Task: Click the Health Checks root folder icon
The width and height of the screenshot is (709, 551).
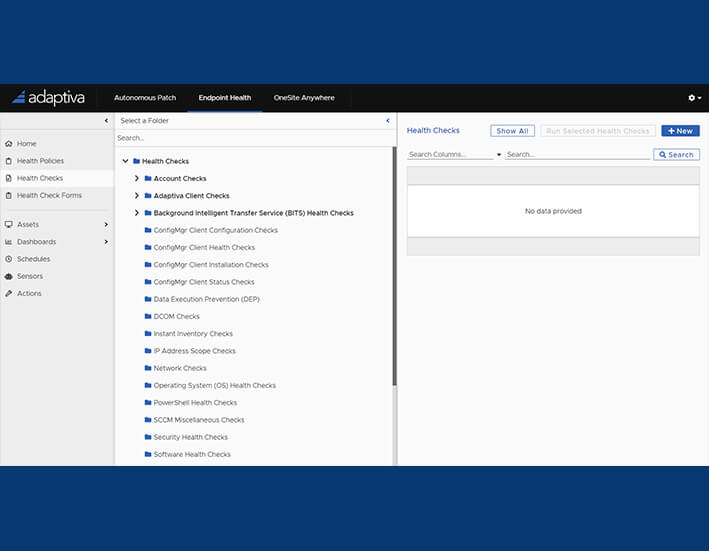Action: click(136, 161)
